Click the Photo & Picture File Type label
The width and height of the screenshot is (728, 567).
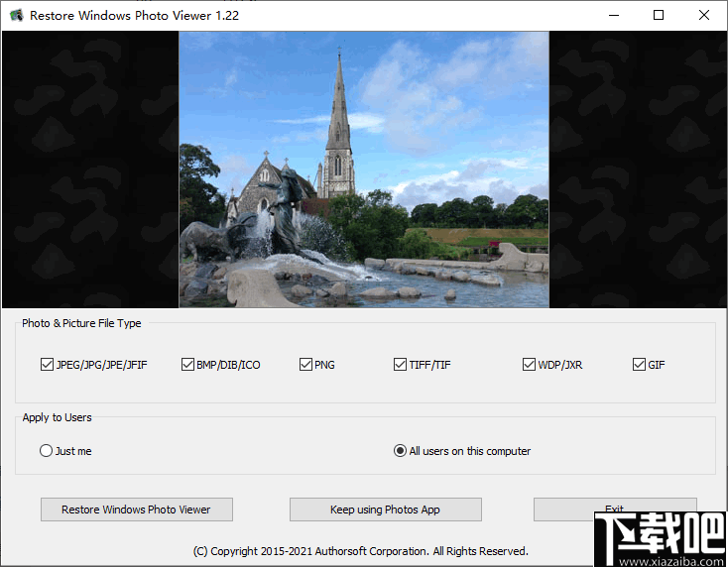point(81,323)
